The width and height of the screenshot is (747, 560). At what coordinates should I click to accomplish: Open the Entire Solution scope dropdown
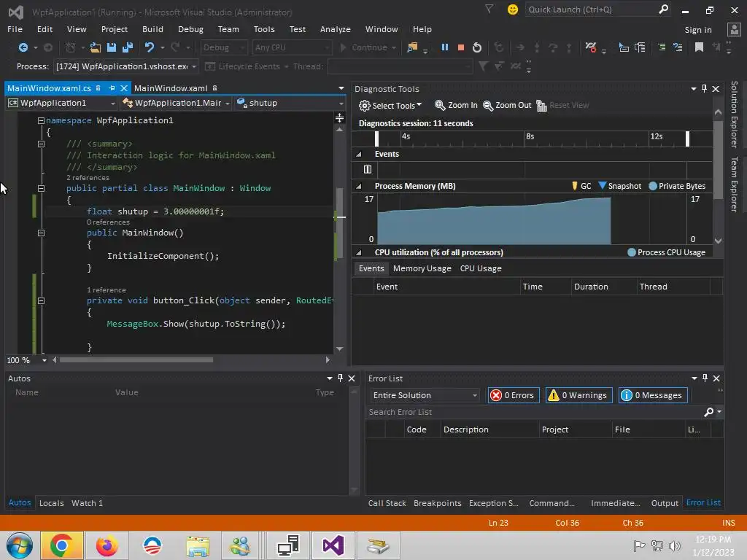coord(424,395)
